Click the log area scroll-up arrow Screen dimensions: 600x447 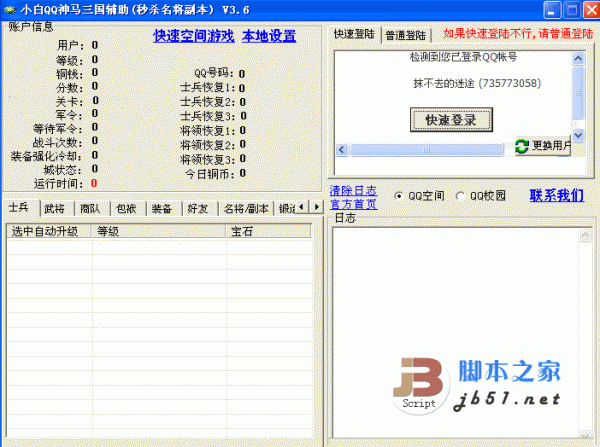click(x=585, y=235)
